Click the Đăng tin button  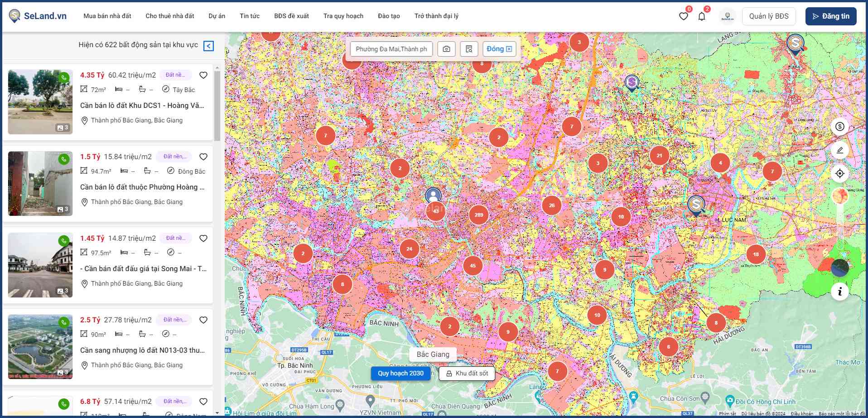click(x=830, y=16)
